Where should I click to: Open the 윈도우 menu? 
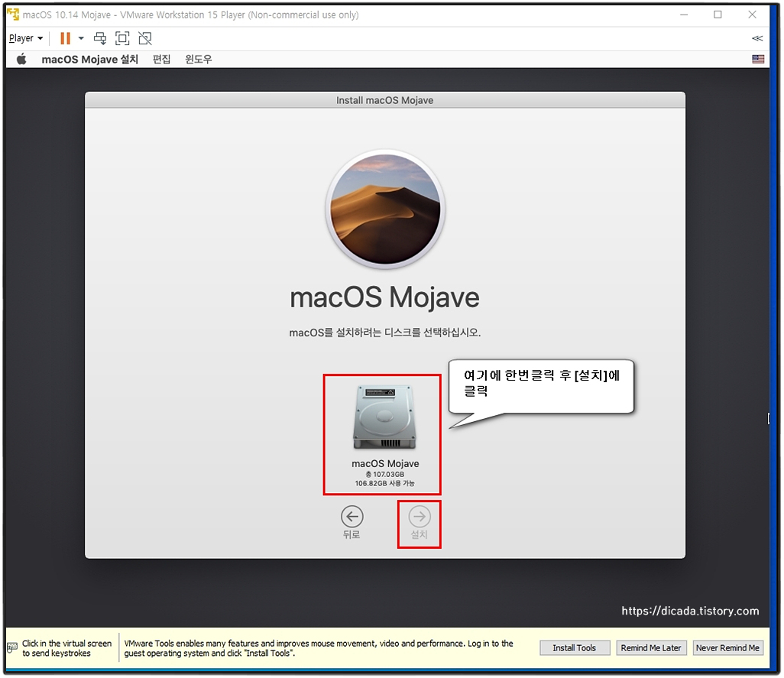click(x=199, y=60)
